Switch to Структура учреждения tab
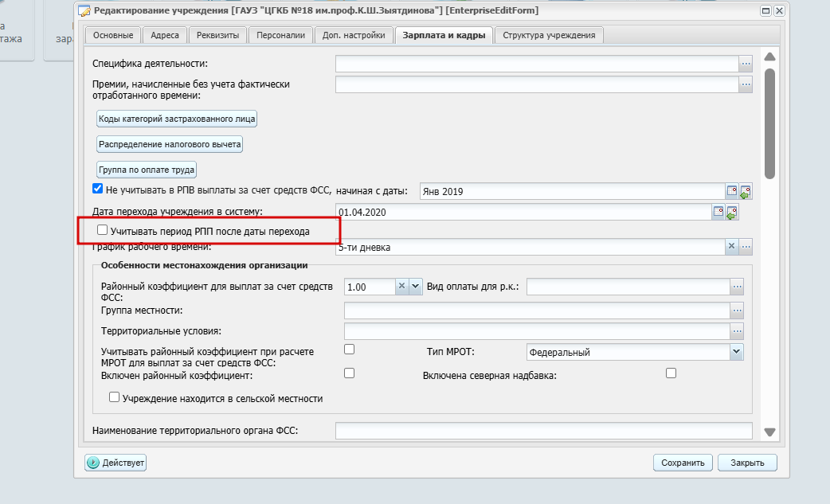The image size is (830, 504). pos(549,36)
